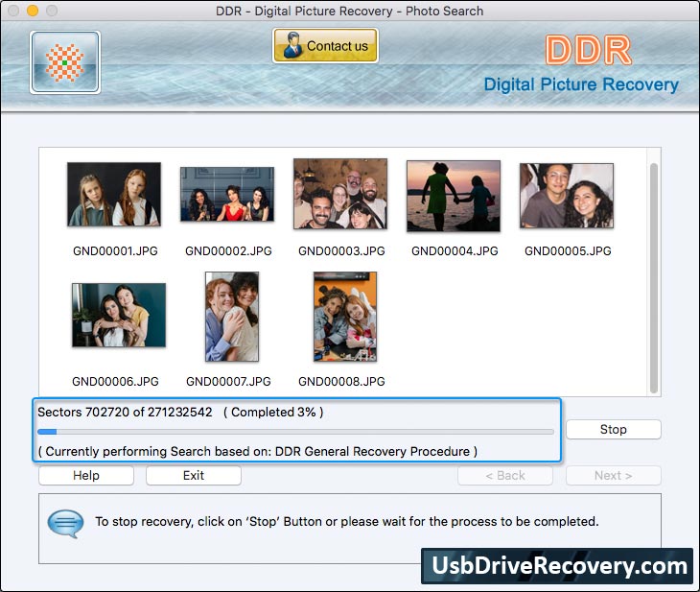Select the GND00007.JPG thumbnail image
The height and width of the screenshot is (592, 700).
(x=232, y=317)
